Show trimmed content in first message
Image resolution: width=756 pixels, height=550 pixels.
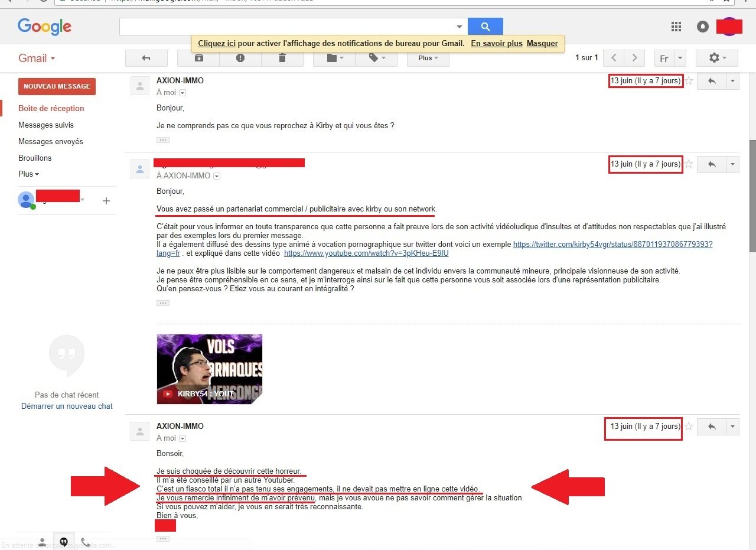click(163, 140)
